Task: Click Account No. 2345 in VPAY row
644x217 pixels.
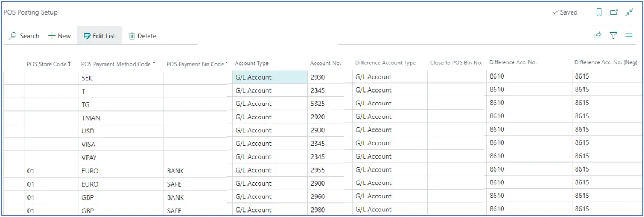Action: [330, 156]
